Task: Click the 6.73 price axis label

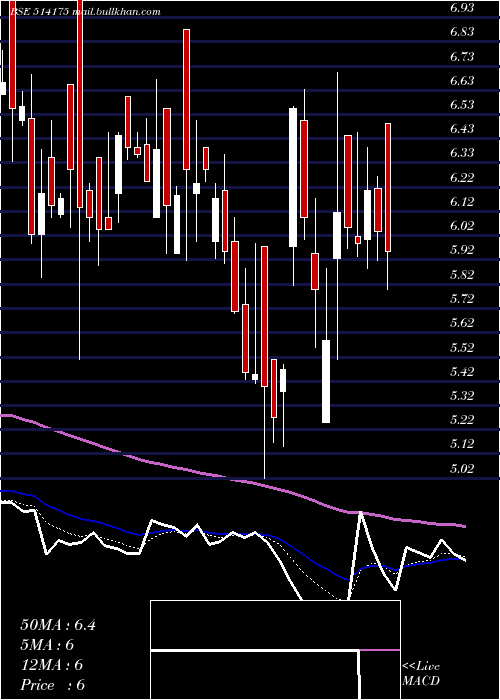Action: click(x=462, y=57)
